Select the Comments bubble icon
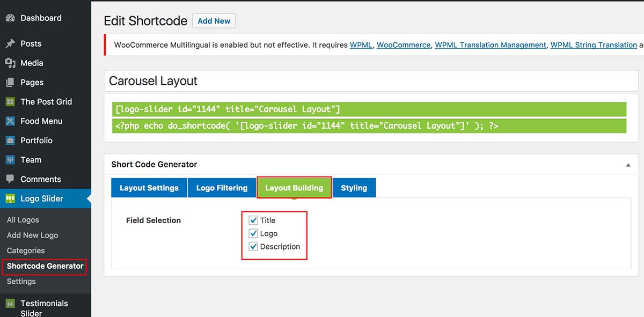This screenshot has height=317, width=644. [x=10, y=179]
